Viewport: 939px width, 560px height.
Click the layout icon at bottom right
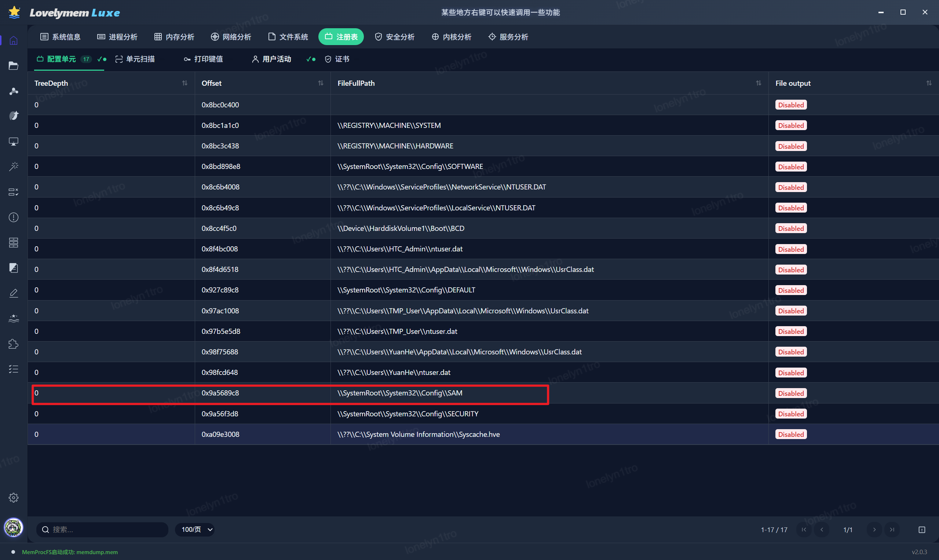coord(922,530)
